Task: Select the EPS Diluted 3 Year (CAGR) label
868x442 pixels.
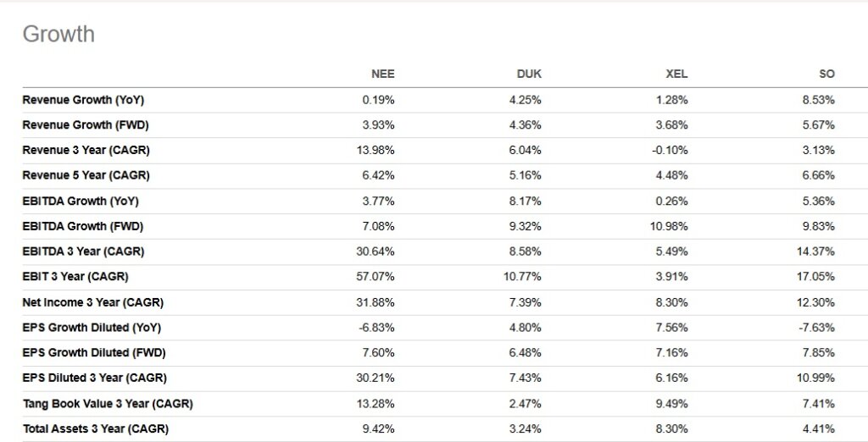Action: pos(94,378)
